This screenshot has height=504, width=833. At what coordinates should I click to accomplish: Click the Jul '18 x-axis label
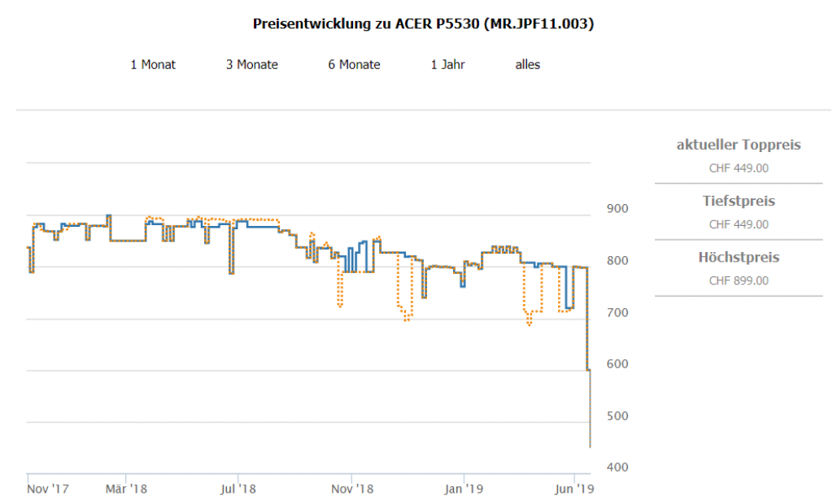click(x=238, y=489)
